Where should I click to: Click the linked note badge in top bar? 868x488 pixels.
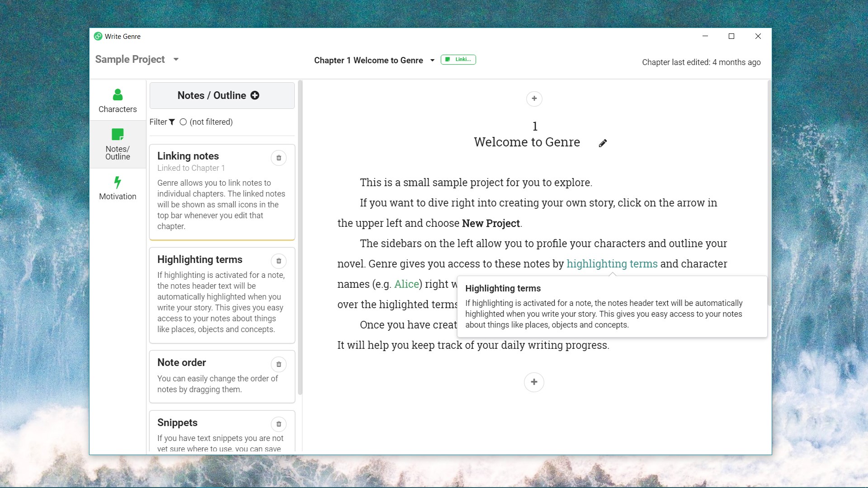click(x=458, y=60)
